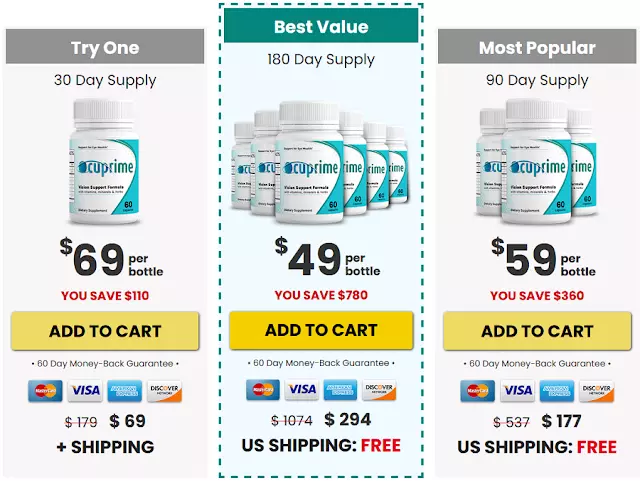Click the $49 per bottle price
640x481 pixels.
click(x=327, y=258)
